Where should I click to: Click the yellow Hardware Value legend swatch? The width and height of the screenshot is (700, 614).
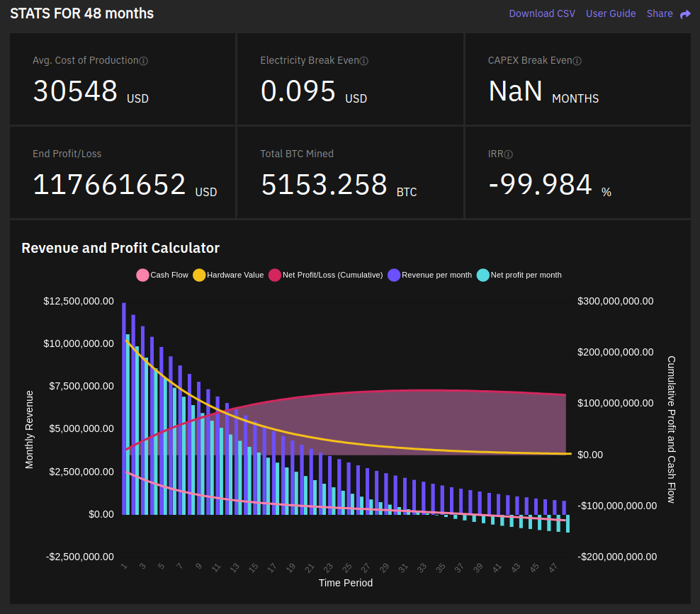click(x=199, y=275)
